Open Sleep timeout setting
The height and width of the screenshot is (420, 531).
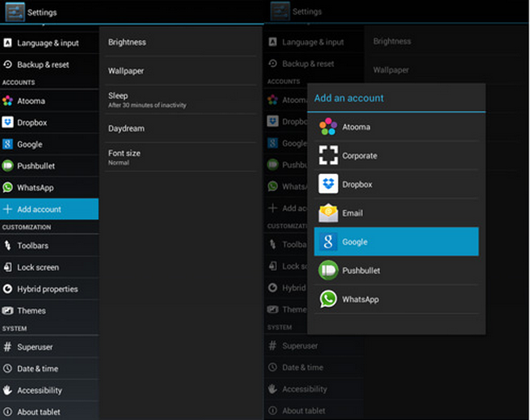click(181, 100)
